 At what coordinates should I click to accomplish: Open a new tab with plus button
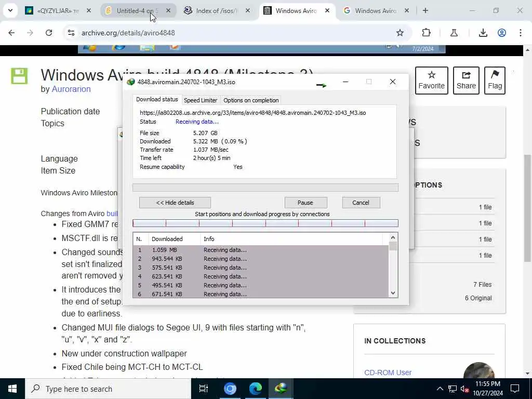tap(425, 10)
